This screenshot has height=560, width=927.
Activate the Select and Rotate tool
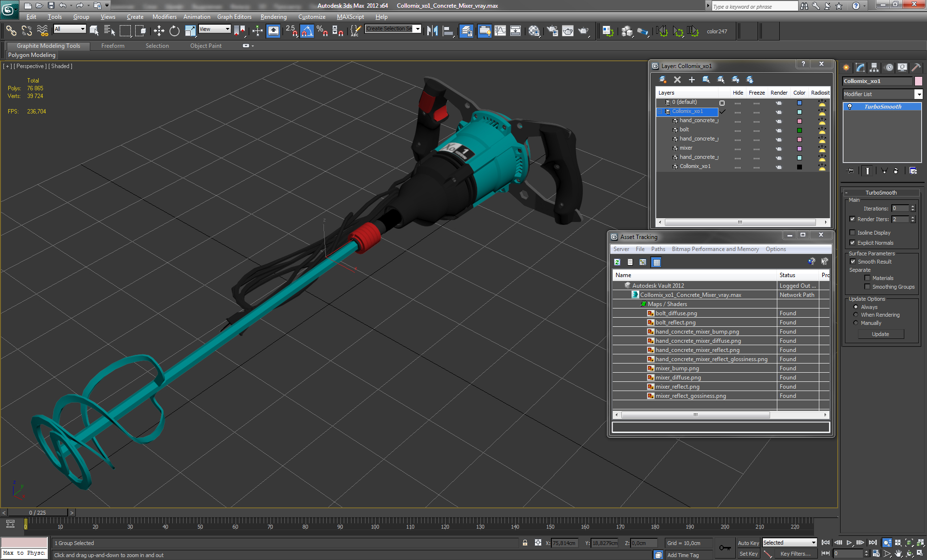click(174, 31)
